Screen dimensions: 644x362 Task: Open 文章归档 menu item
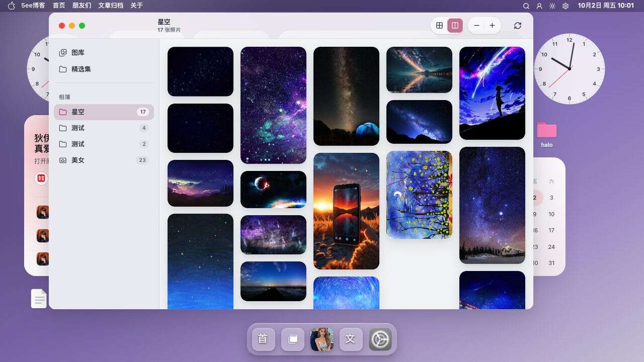(111, 6)
